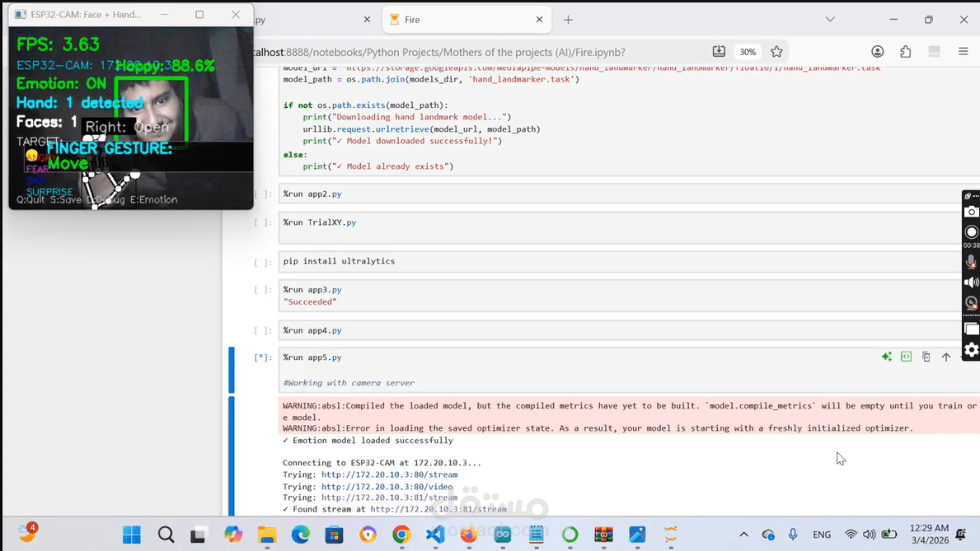Click the detected face box in ESP32-CAM window
980x551 pixels.
tap(151, 111)
